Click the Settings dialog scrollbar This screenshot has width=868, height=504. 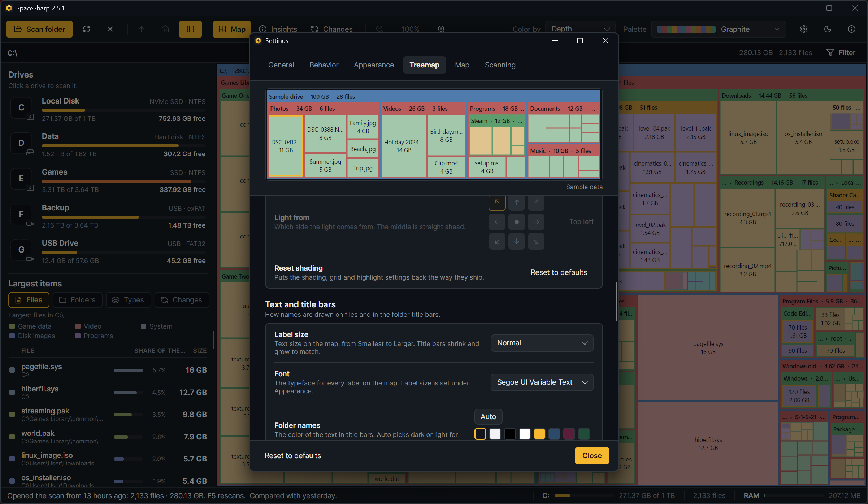616,302
